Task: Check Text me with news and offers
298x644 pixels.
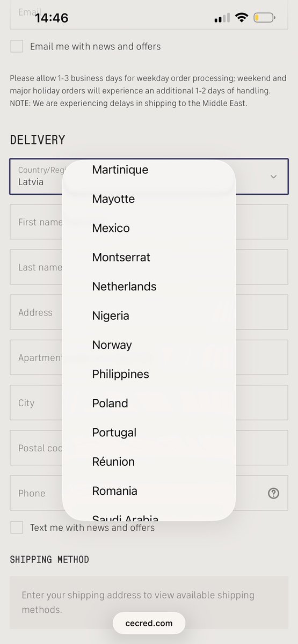Action: point(17,528)
